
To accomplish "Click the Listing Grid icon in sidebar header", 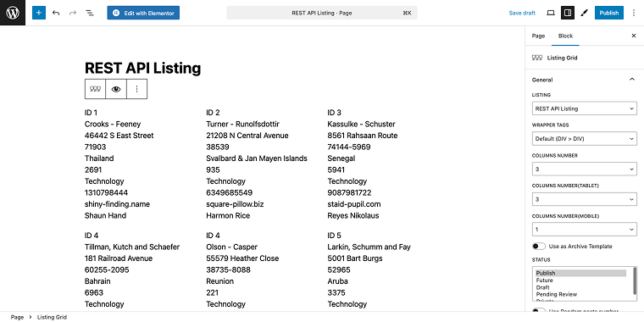I will (537, 58).
